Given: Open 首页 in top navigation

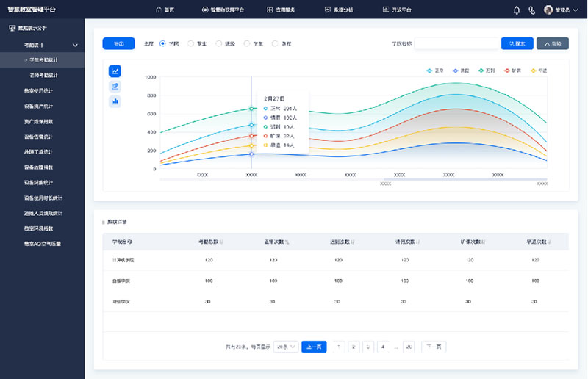Looking at the screenshot, I should [x=165, y=10].
